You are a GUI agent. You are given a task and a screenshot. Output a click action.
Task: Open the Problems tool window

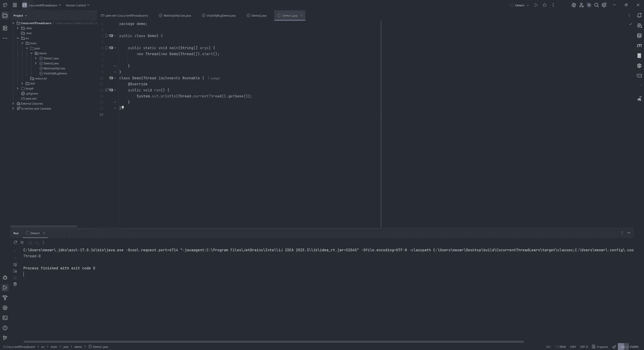5,328
